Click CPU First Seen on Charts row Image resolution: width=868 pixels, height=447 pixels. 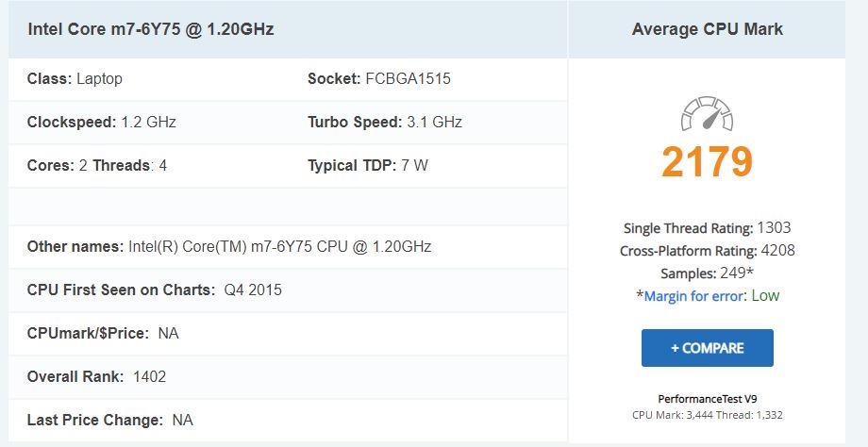point(154,290)
